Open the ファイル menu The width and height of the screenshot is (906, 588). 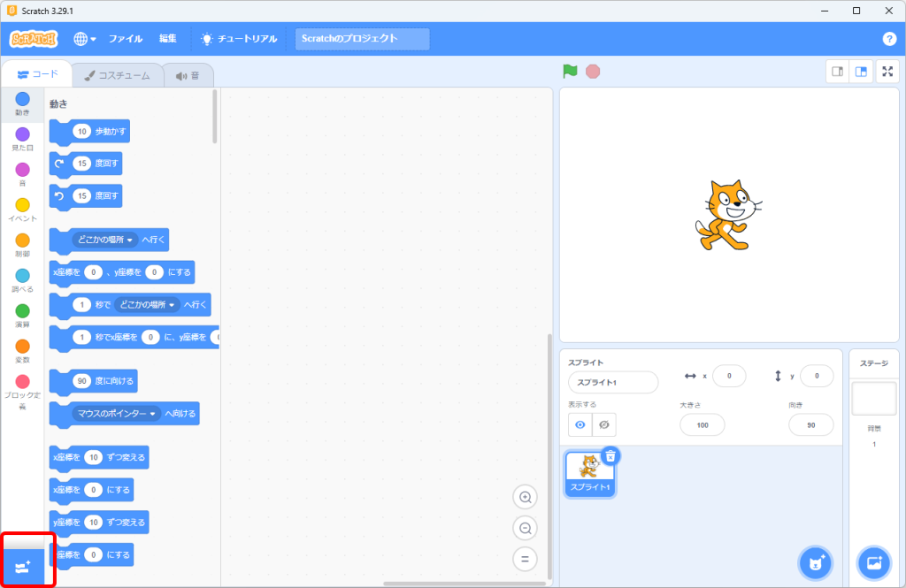point(126,39)
